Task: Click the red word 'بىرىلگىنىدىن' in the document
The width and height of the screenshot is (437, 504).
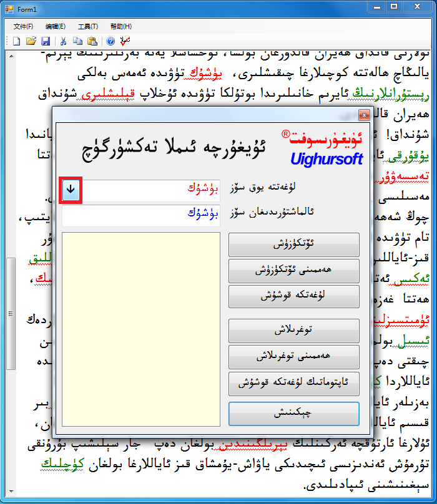Action: (x=253, y=444)
